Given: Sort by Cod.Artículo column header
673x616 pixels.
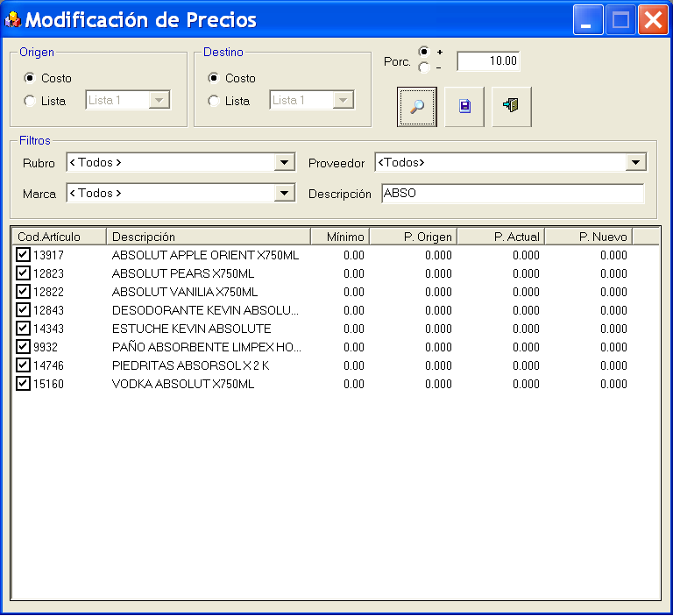Looking at the screenshot, I should (59, 237).
